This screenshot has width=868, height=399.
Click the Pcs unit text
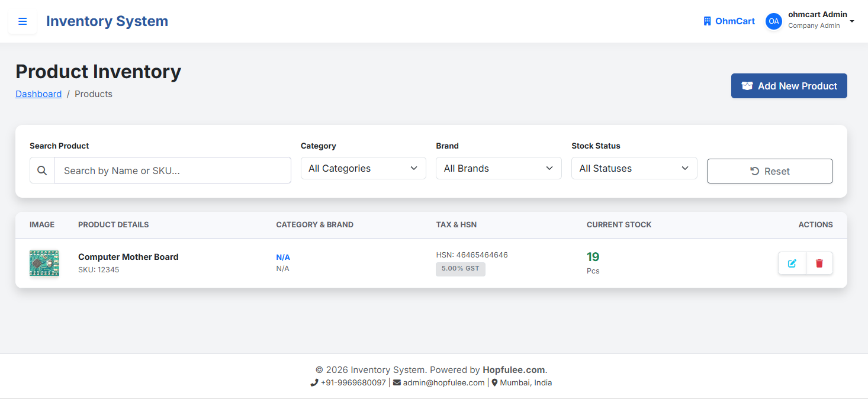point(593,271)
